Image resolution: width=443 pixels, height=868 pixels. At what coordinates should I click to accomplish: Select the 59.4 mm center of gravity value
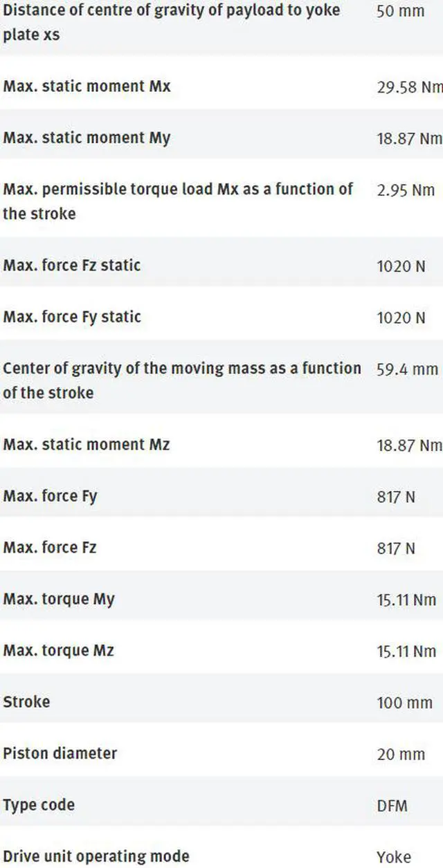[407, 369]
